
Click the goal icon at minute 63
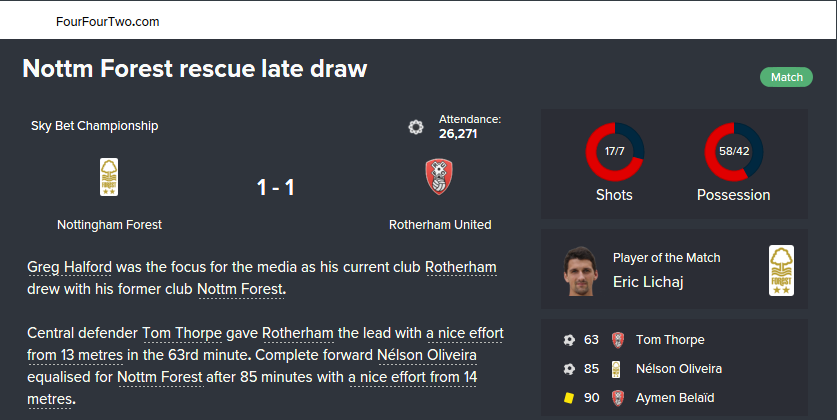(569, 340)
